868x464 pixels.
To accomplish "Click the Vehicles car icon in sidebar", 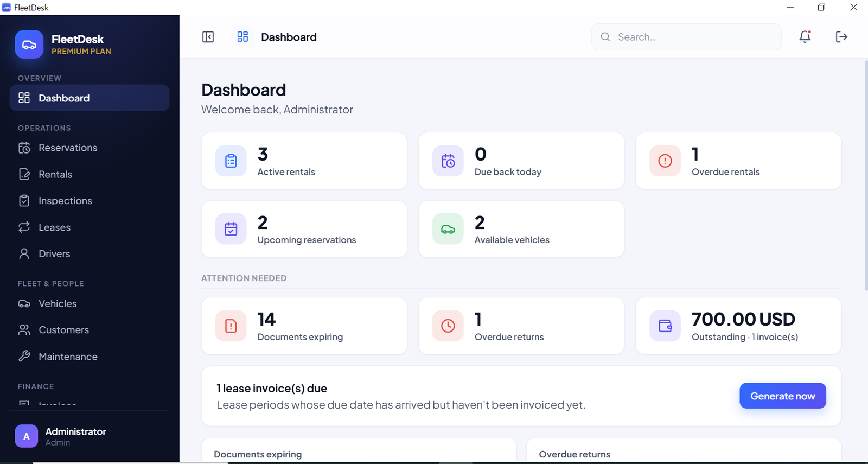I will tap(24, 303).
